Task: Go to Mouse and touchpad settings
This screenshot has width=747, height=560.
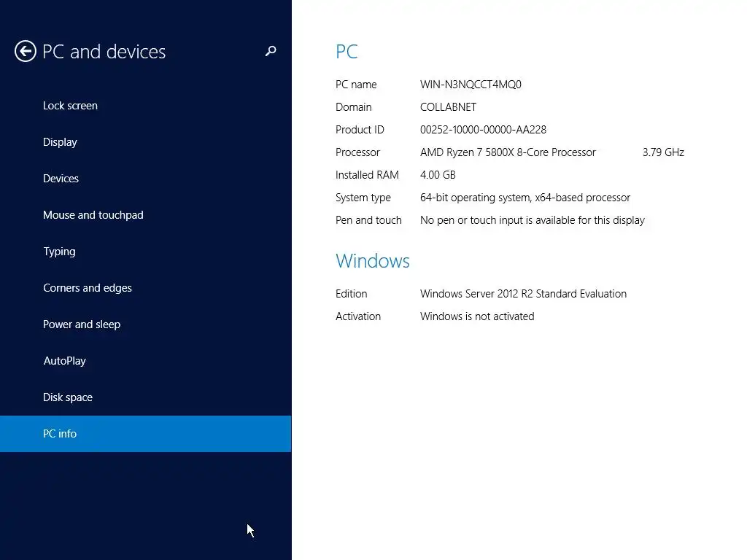Action: [x=145, y=215]
